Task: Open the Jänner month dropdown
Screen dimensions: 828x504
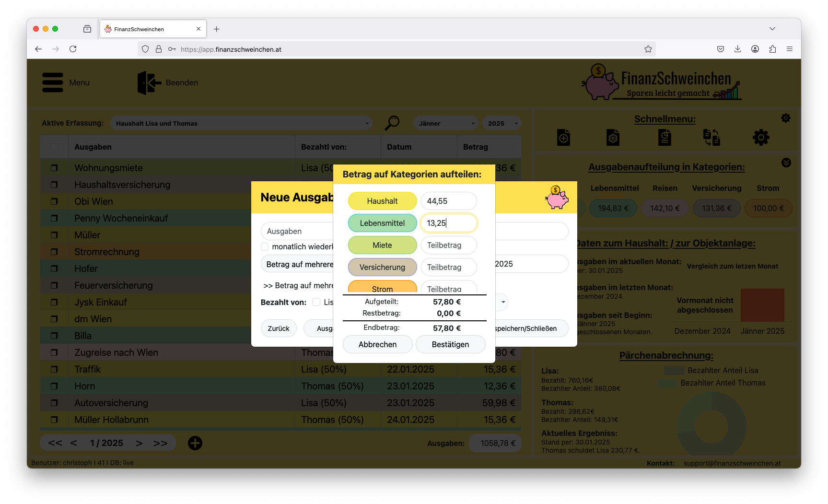Action: pos(445,123)
